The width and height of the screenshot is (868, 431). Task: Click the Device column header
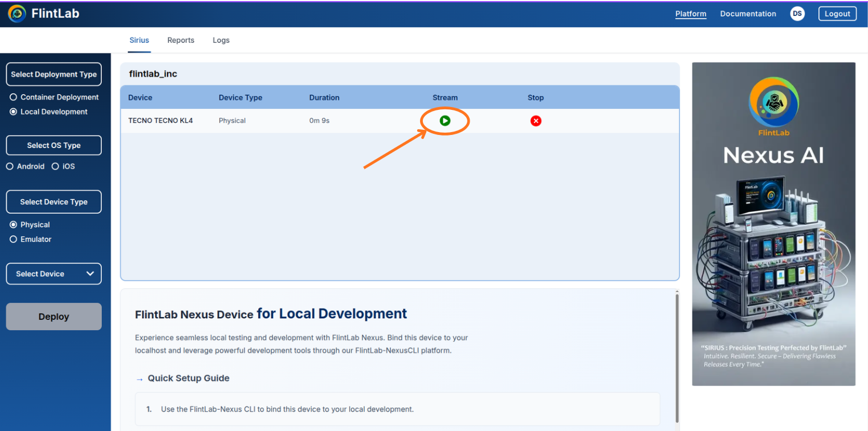(140, 97)
